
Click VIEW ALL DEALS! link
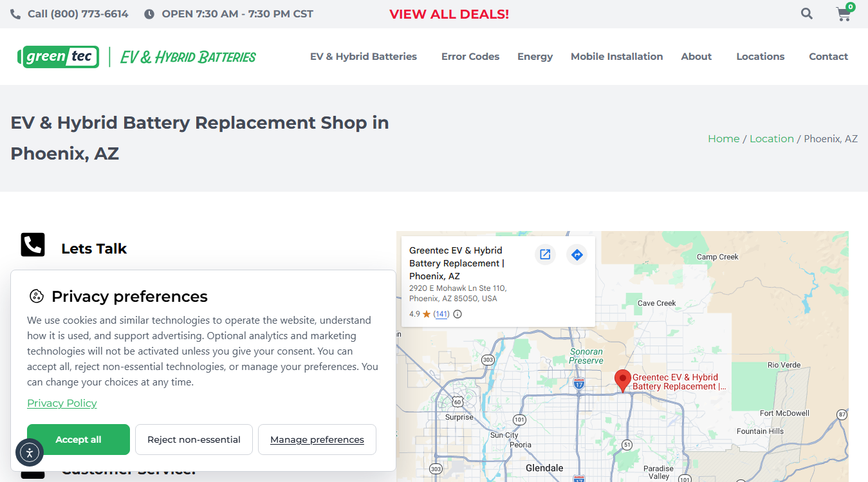[x=449, y=14]
